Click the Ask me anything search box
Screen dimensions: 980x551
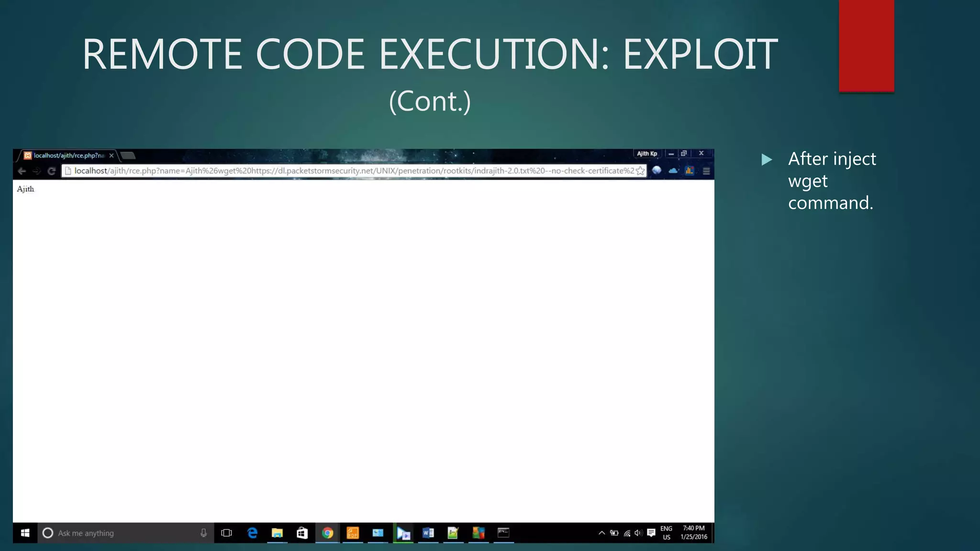click(x=125, y=533)
